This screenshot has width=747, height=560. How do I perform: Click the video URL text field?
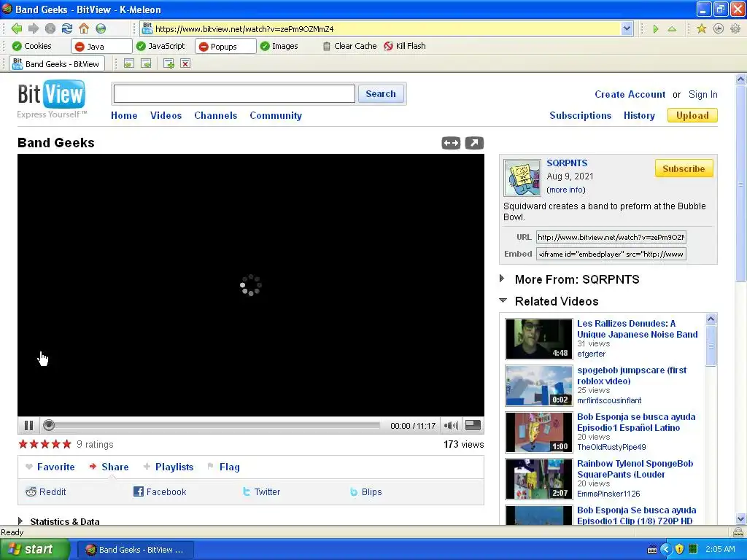point(611,237)
